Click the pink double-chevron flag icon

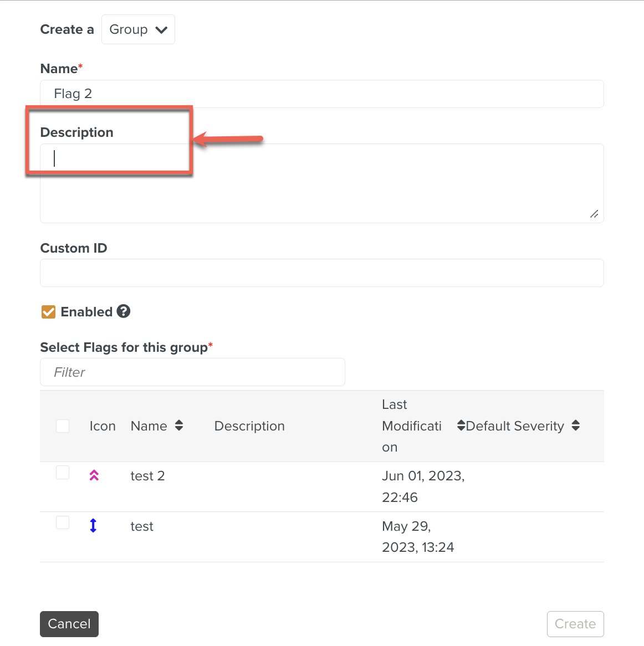(94, 475)
